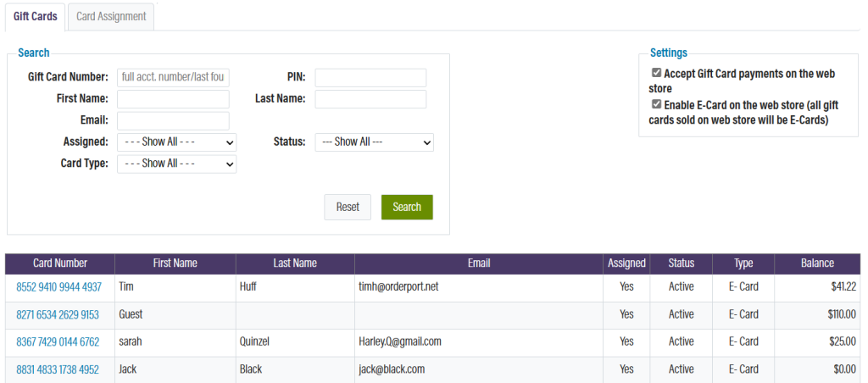Click the Card Number column header

[x=60, y=264]
